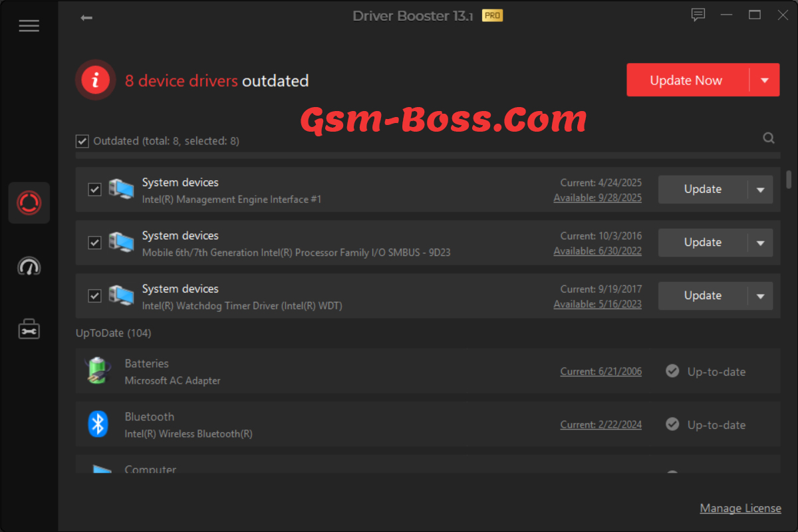798x532 pixels.
Task: Open Current: 6/21/2006 link
Action: (x=601, y=372)
